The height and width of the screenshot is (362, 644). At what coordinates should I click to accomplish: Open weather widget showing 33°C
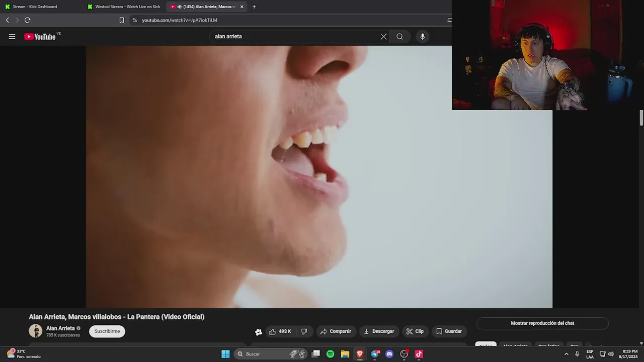24,354
